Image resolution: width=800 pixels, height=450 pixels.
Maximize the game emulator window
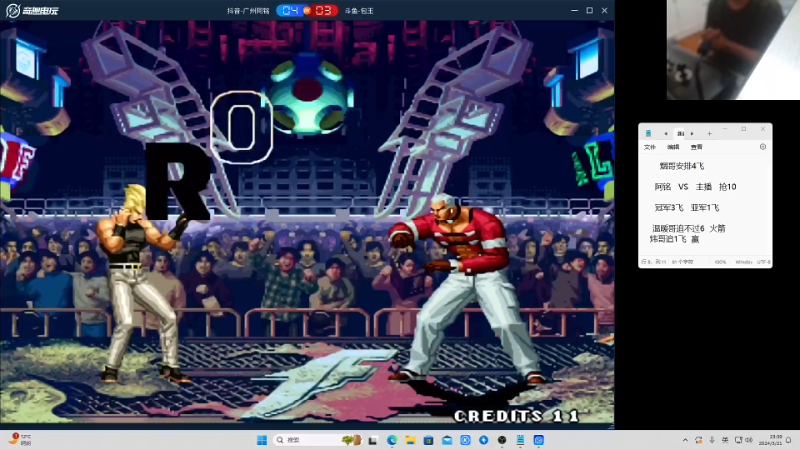point(590,10)
